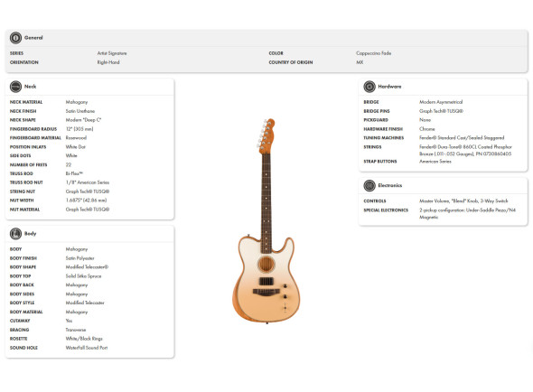Click the STRINGS label
The width and height of the screenshot is (533, 392).
(x=372, y=147)
